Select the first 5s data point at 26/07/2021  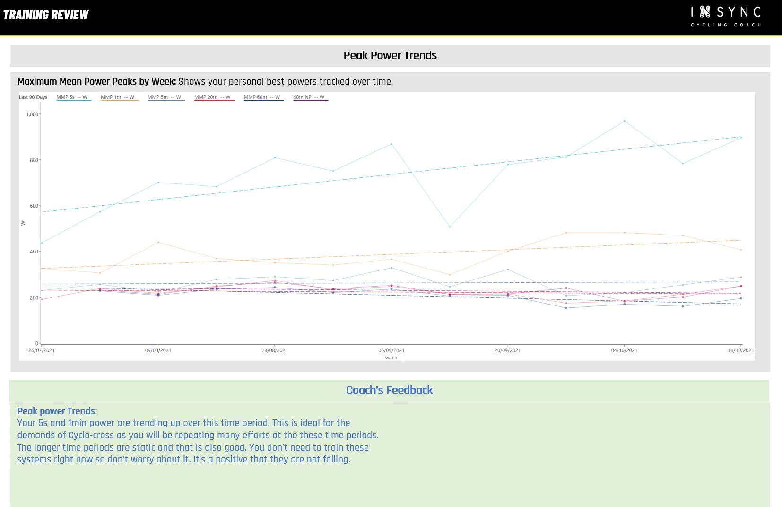[42, 243]
